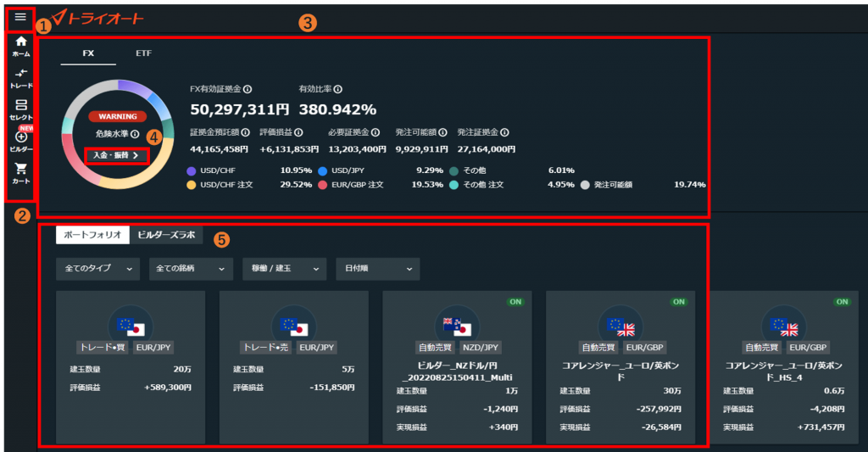Click the トライオート logo
868x452 pixels.
[97, 18]
